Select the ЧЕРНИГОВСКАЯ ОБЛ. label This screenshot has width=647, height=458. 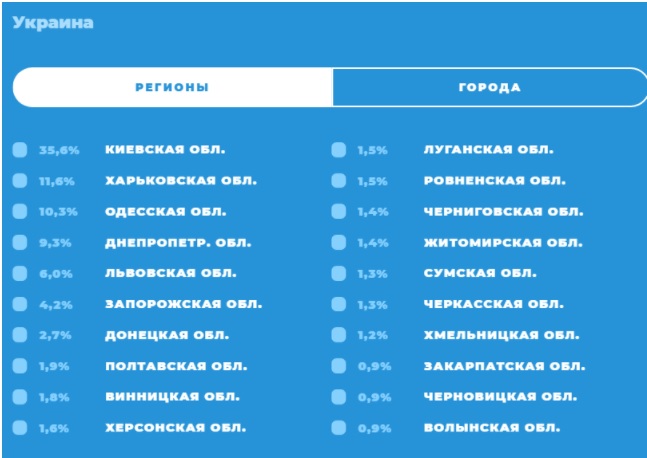(504, 212)
